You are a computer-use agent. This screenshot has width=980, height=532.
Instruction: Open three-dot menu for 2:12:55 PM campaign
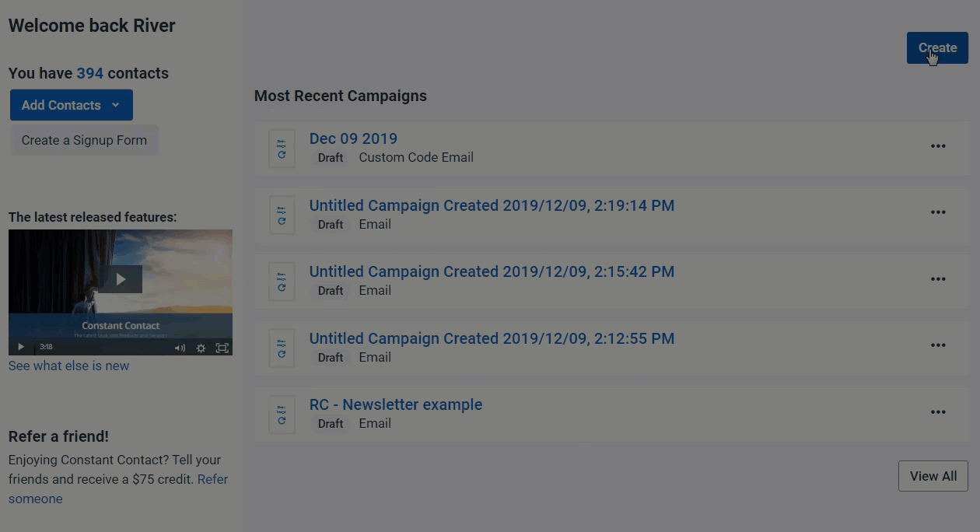click(x=938, y=345)
